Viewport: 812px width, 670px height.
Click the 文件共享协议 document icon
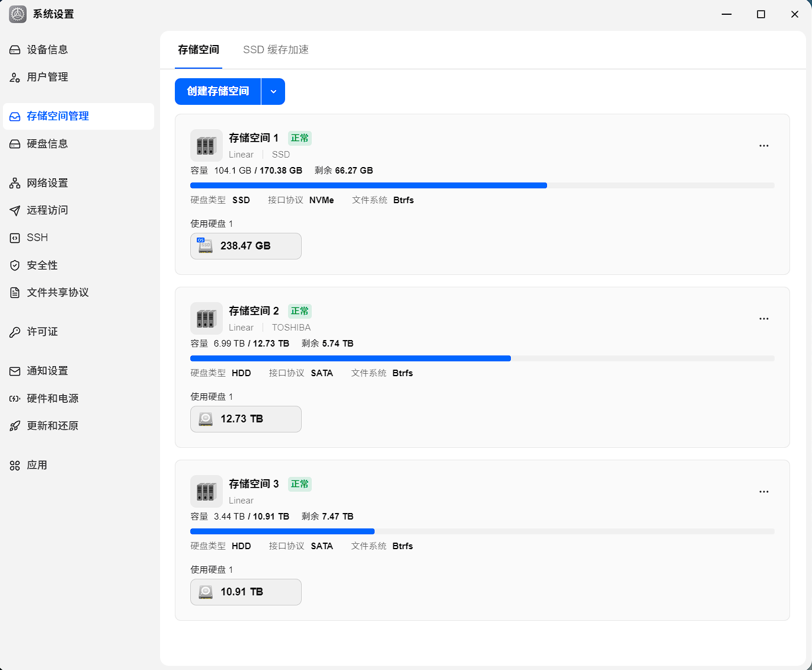15,293
